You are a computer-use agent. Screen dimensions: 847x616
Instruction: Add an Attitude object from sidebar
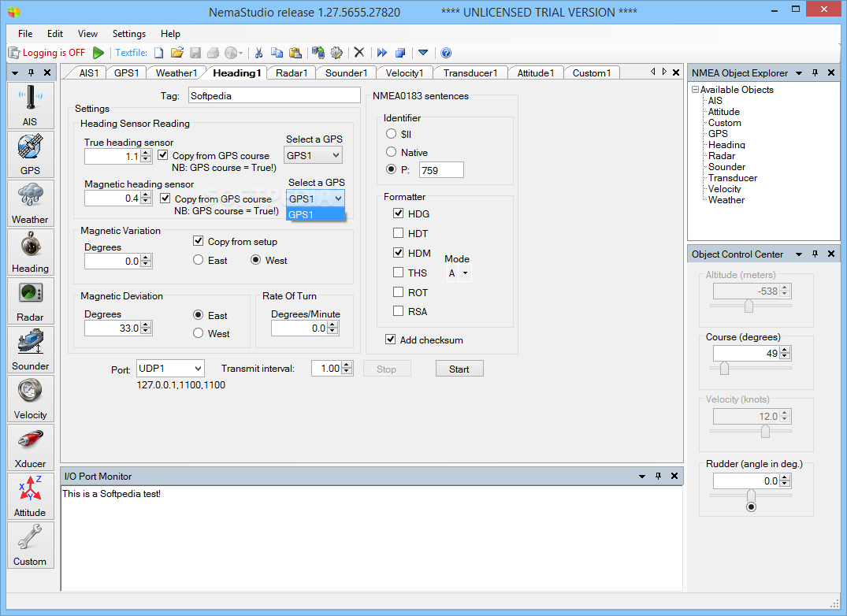coord(30,496)
